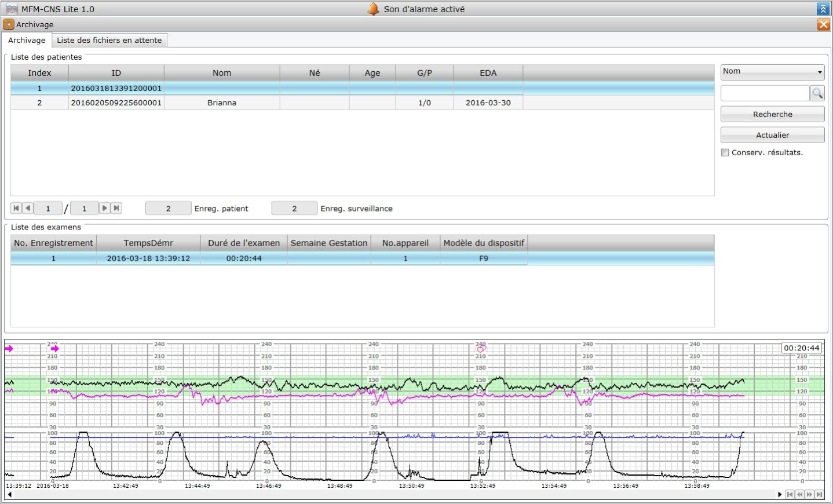Click the search text input field

tap(765, 93)
